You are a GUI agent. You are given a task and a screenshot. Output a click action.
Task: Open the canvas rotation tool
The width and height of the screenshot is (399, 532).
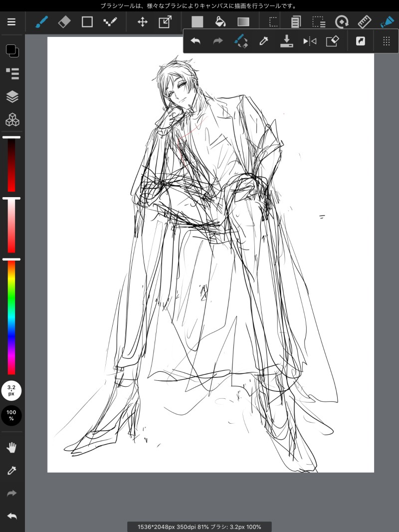pyautogui.click(x=341, y=22)
